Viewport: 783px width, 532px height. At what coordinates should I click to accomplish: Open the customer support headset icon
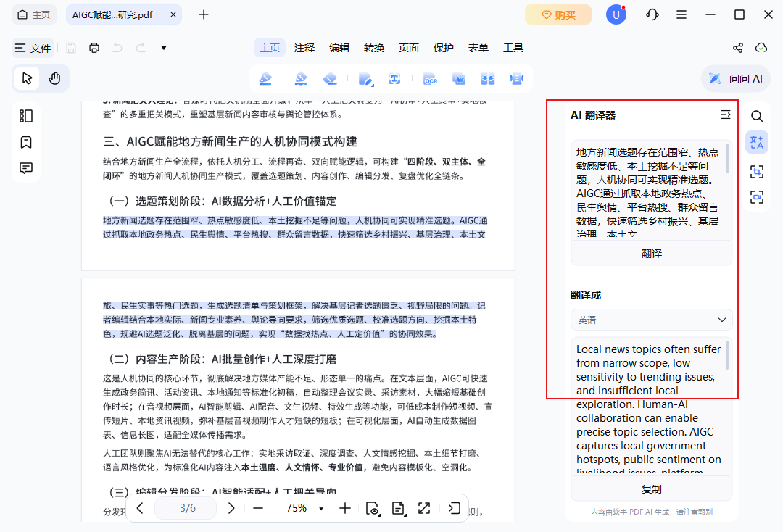pyautogui.click(x=652, y=14)
